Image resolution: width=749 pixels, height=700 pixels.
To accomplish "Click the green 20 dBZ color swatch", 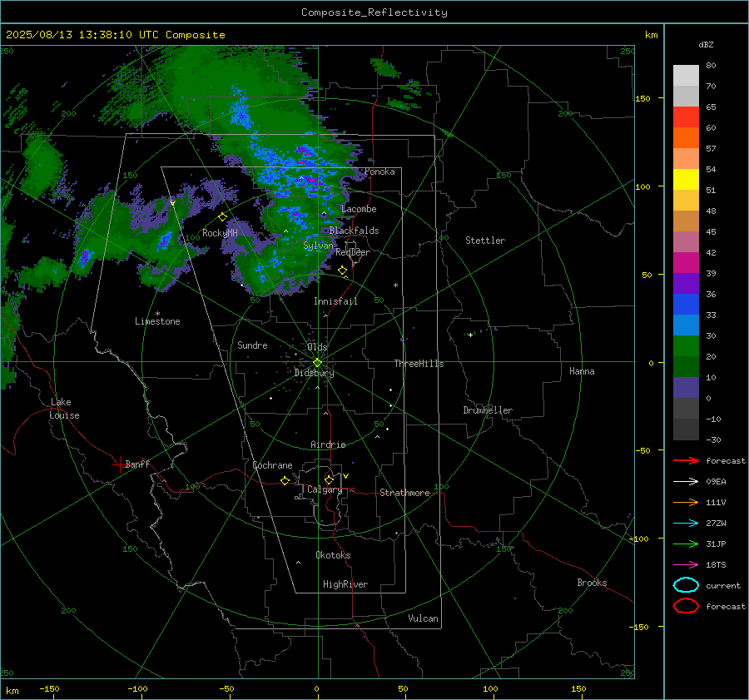I will point(686,345).
